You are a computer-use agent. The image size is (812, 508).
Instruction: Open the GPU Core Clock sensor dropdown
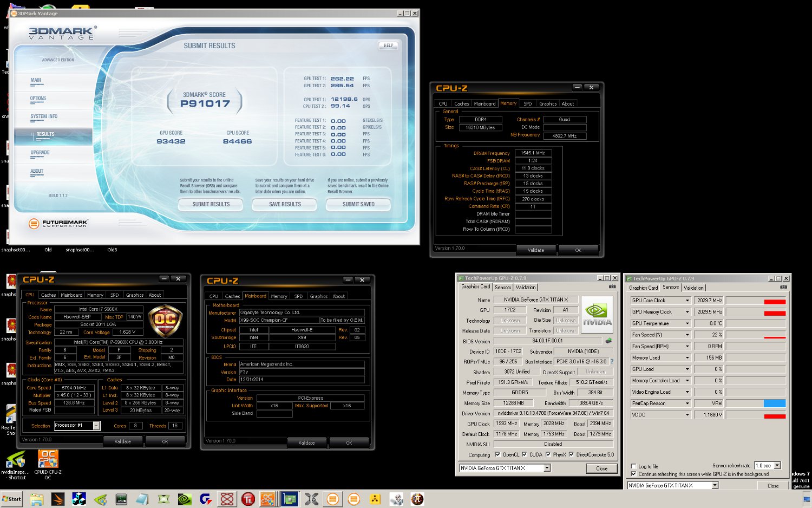(687, 301)
